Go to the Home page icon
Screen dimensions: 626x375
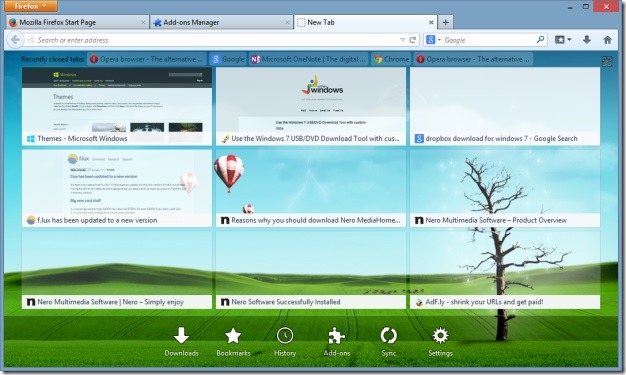pos(607,40)
